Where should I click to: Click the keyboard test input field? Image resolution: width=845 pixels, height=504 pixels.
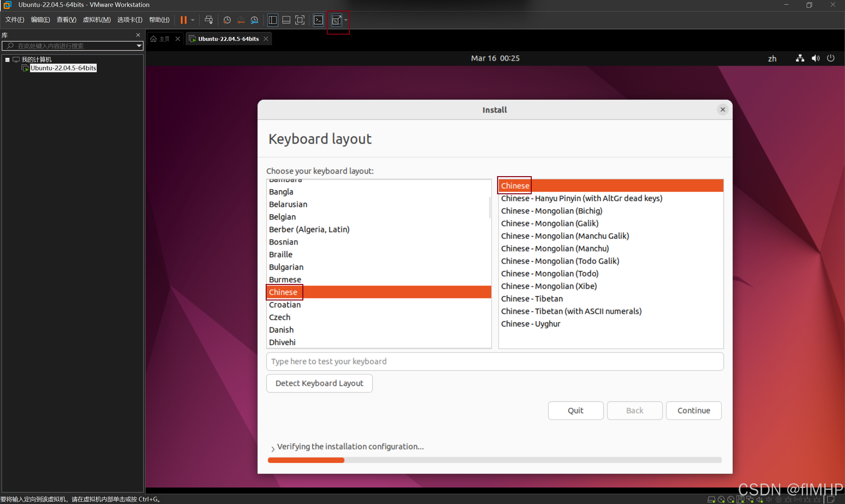(x=494, y=362)
